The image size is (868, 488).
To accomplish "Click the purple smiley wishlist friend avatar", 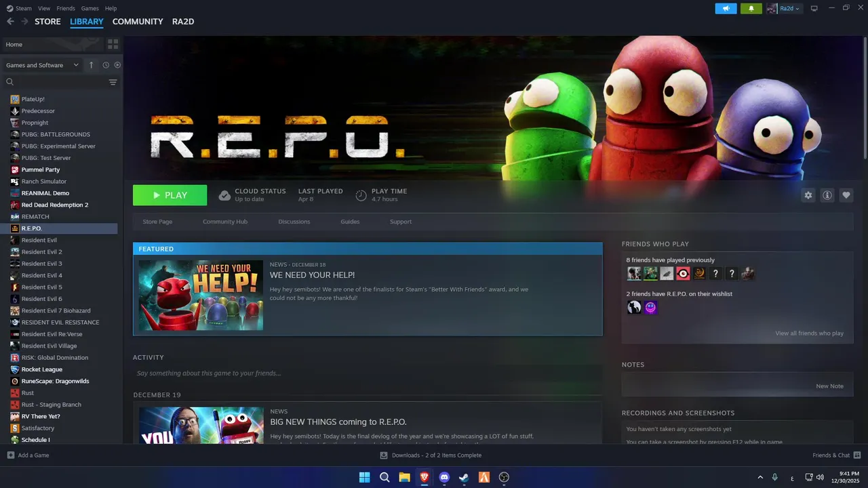I will 650,307.
